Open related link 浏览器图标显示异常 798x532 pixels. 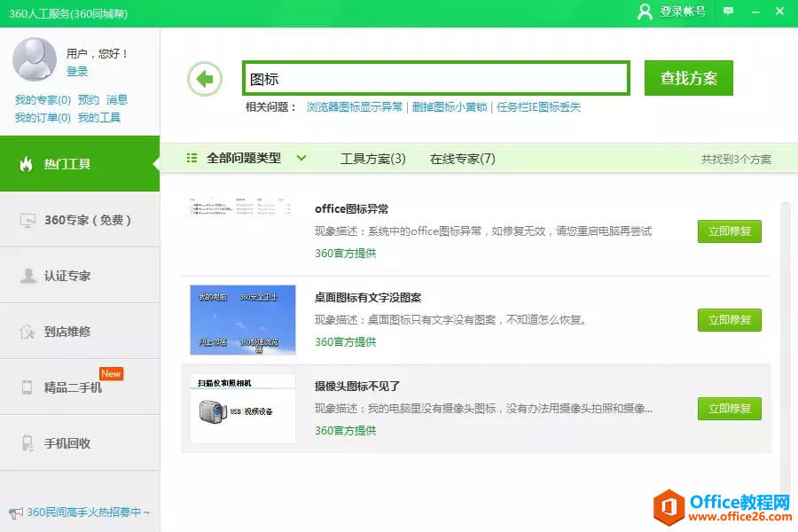coord(354,107)
